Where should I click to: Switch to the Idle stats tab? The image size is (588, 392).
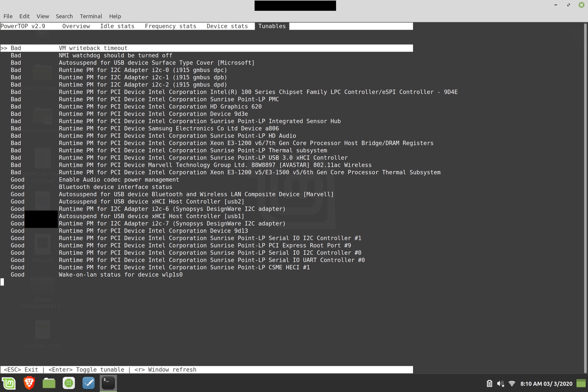click(117, 26)
